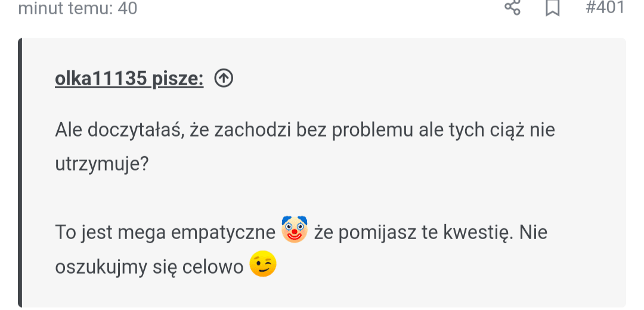644x310 pixels.
Task: Jump to quoted post via circled up-arrow
Action: pos(224,78)
